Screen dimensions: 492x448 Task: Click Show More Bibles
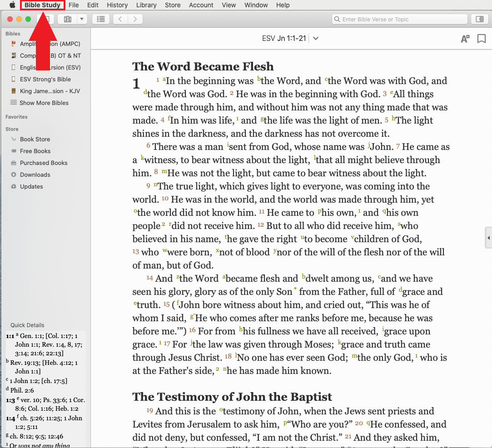click(44, 103)
